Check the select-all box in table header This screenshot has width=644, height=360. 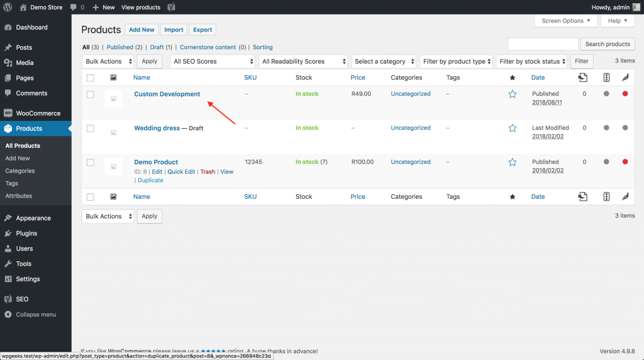[x=91, y=77]
